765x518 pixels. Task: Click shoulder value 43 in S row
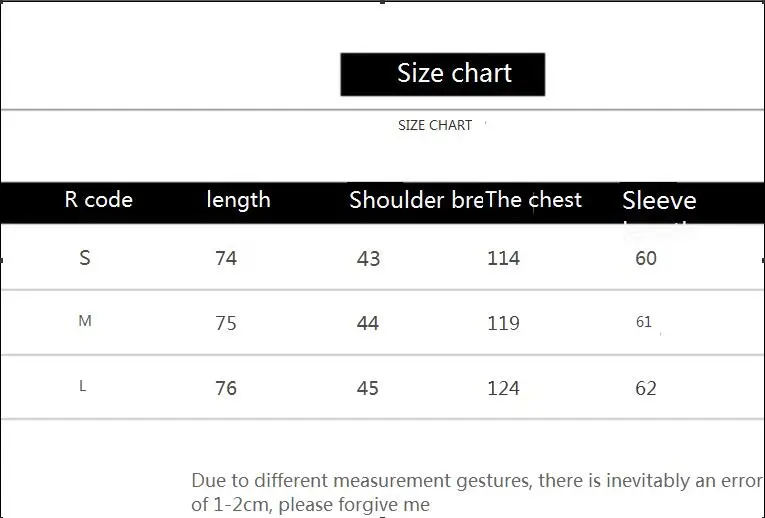[368, 259]
